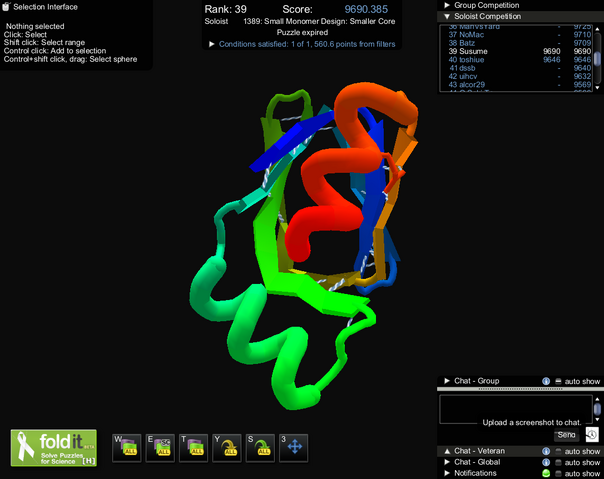Click the chat message input box
604x479 pixels.
point(515,410)
